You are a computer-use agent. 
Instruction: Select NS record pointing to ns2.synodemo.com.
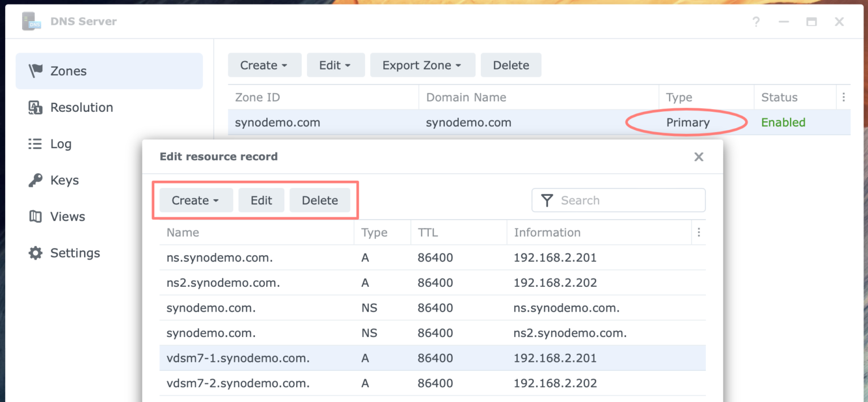click(432, 333)
